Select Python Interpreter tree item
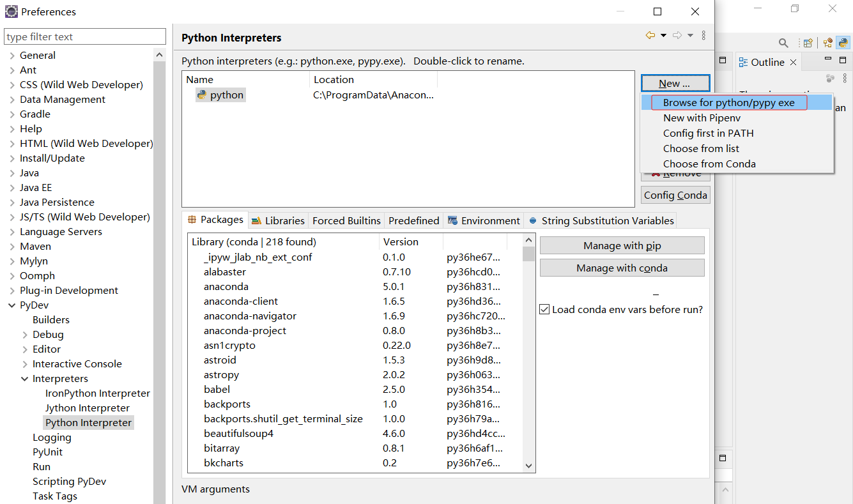Viewport: 853px width, 504px height. click(x=88, y=423)
